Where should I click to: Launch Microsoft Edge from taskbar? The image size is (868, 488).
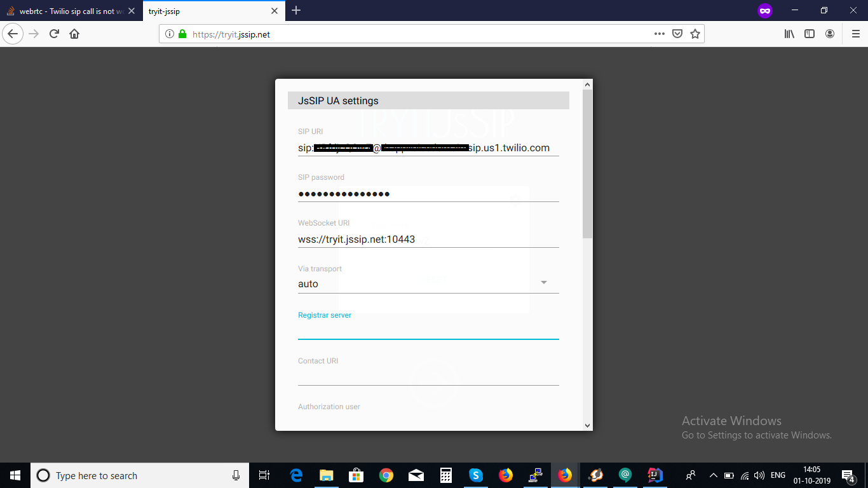(296, 475)
